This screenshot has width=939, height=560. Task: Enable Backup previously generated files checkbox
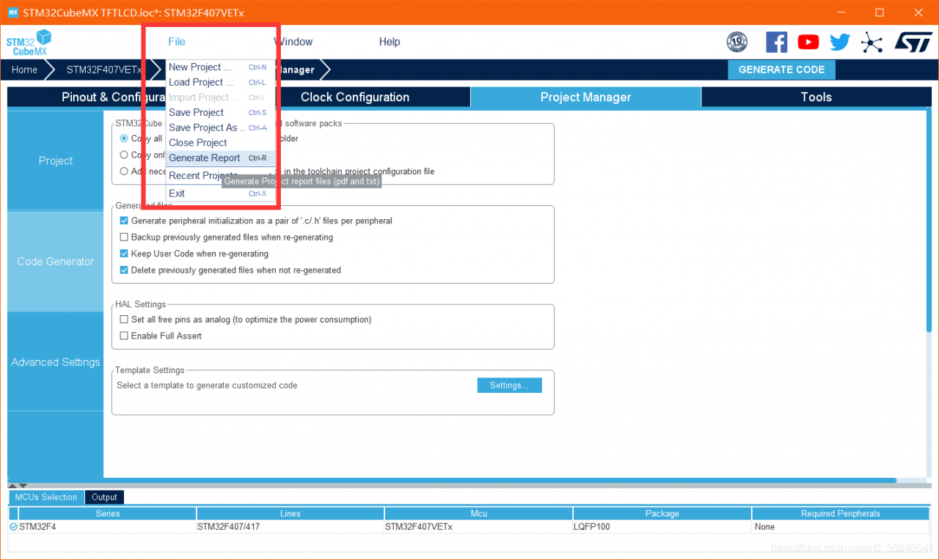coord(124,237)
